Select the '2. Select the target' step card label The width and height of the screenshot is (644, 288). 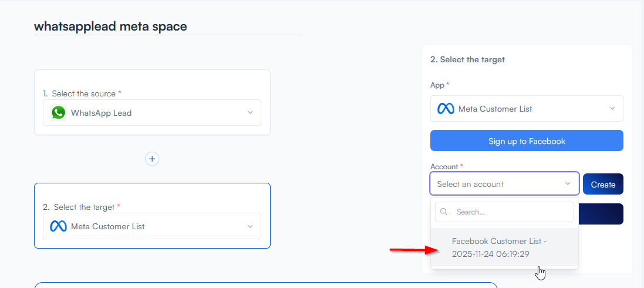click(82, 207)
